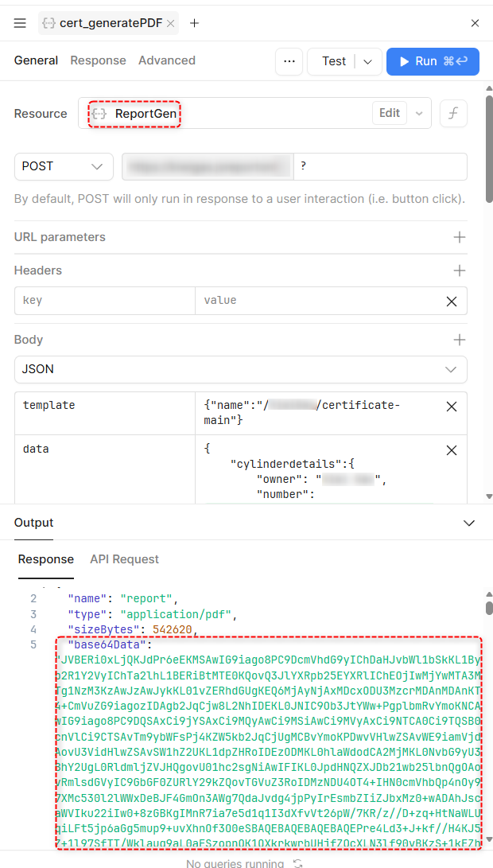Remove the data body field
Viewport: 493px width, 868px height.
pos(451,450)
